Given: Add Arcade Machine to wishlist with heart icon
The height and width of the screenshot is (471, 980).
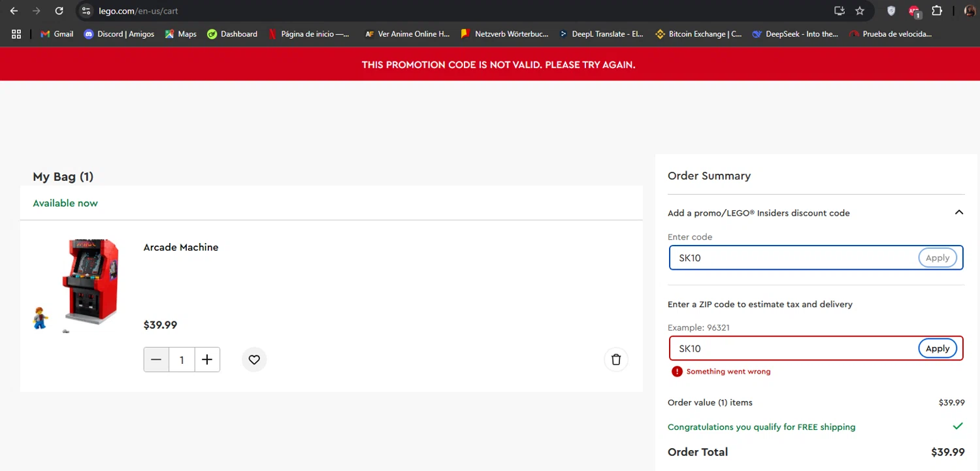Looking at the screenshot, I should click(x=254, y=359).
